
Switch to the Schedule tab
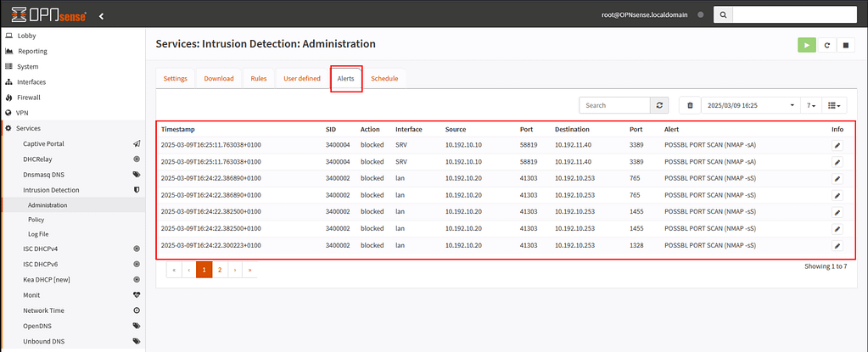[384, 79]
